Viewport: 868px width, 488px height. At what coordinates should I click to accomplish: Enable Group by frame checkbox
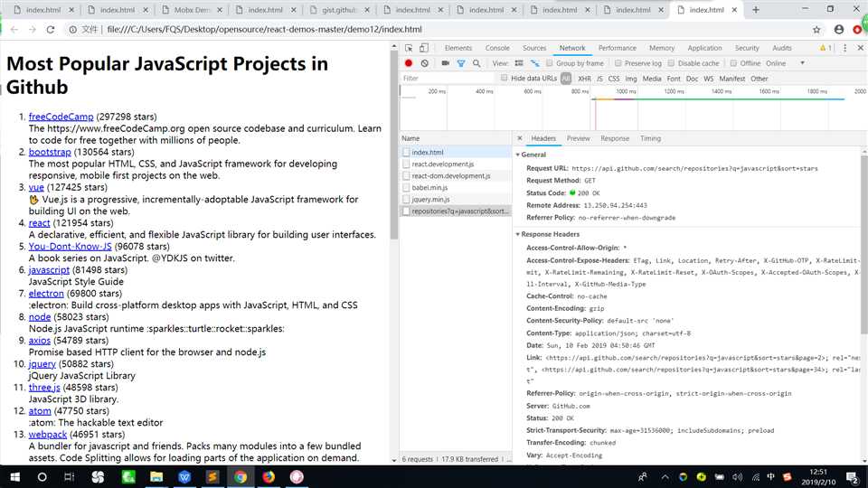[x=549, y=63]
